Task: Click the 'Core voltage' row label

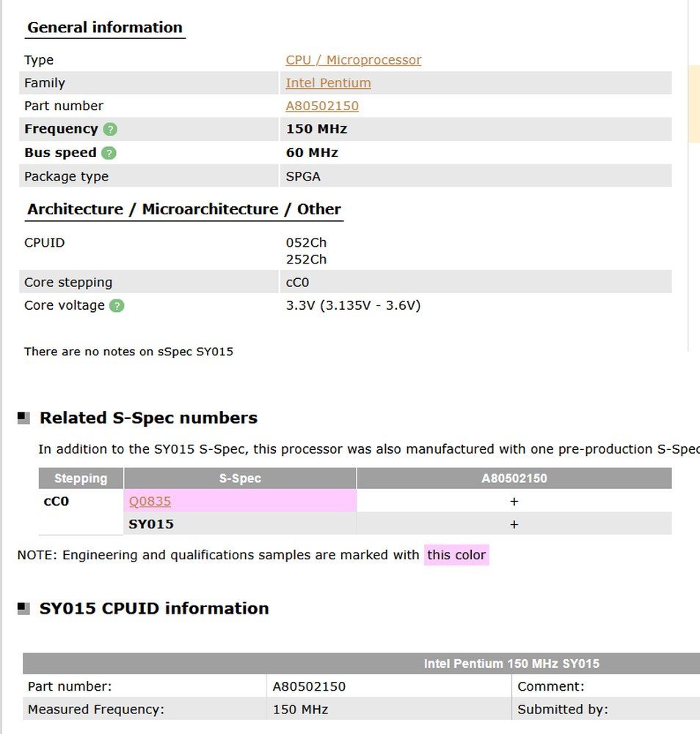Action: [65, 305]
